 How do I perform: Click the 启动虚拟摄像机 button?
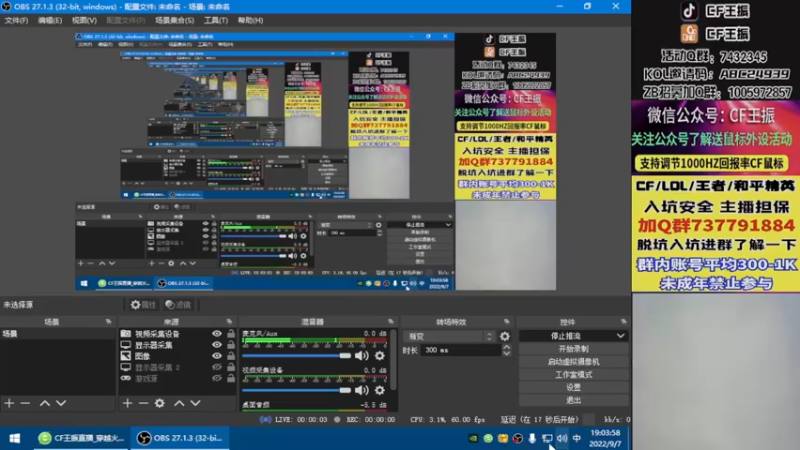coord(573,362)
